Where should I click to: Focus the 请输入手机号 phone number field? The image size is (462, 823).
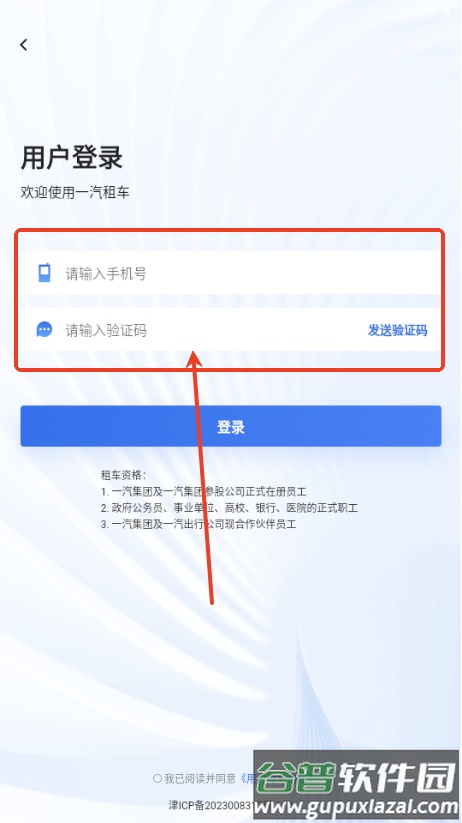tap(231, 273)
